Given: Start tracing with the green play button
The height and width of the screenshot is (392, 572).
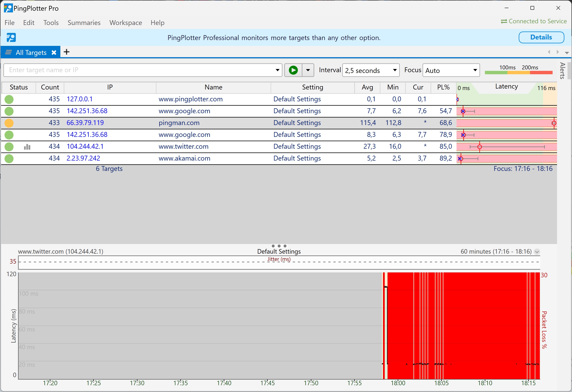Looking at the screenshot, I should pyautogui.click(x=293, y=70).
